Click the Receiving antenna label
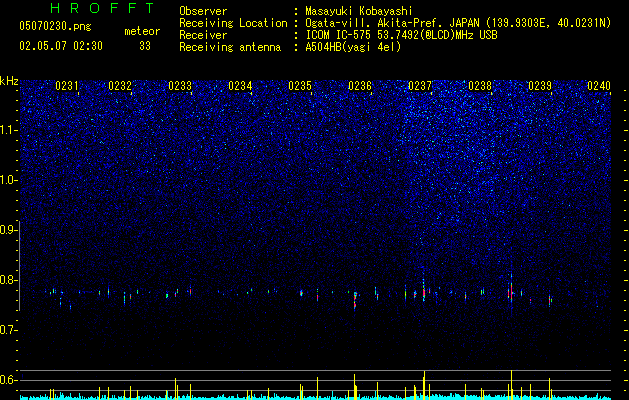 tap(230, 47)
